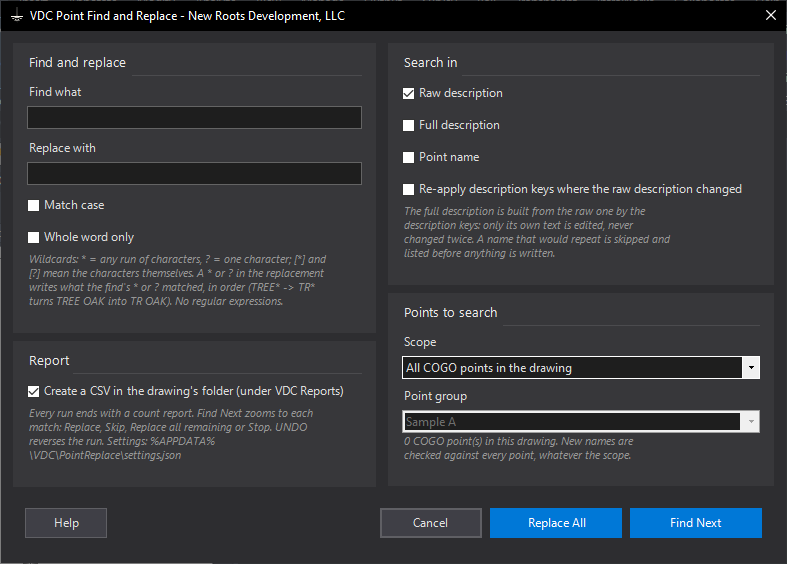787x564 pixels.
Task: Open the Point group Sample A dropdown
Action: [581, 421]
